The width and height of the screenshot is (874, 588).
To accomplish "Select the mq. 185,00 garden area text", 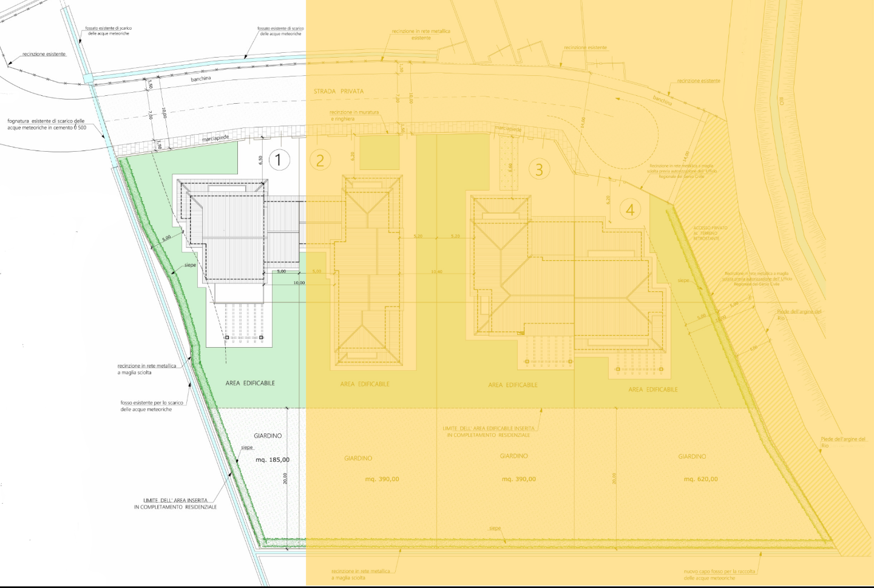I will 273,460.
